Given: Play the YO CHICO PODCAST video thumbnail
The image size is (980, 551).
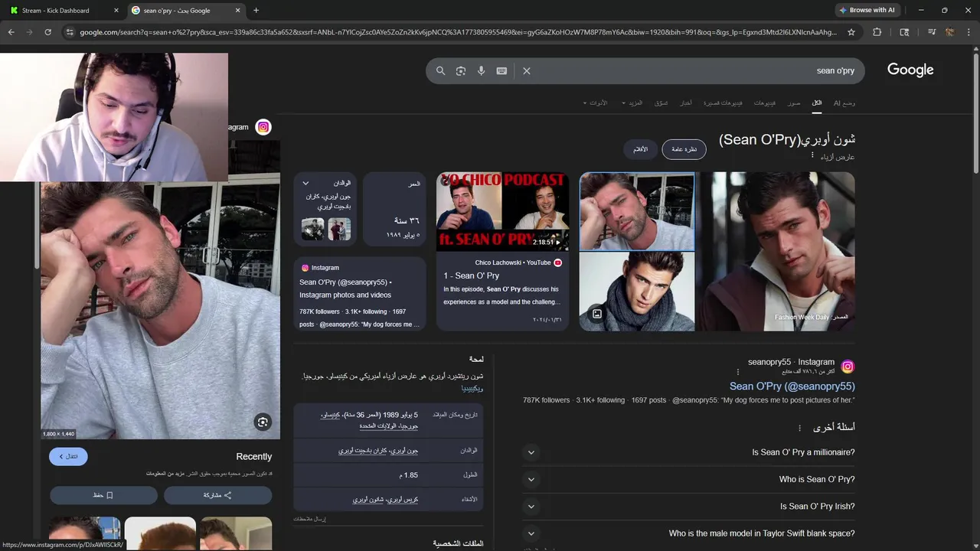Looking at the screenshot, I should (x=502, y=211).
